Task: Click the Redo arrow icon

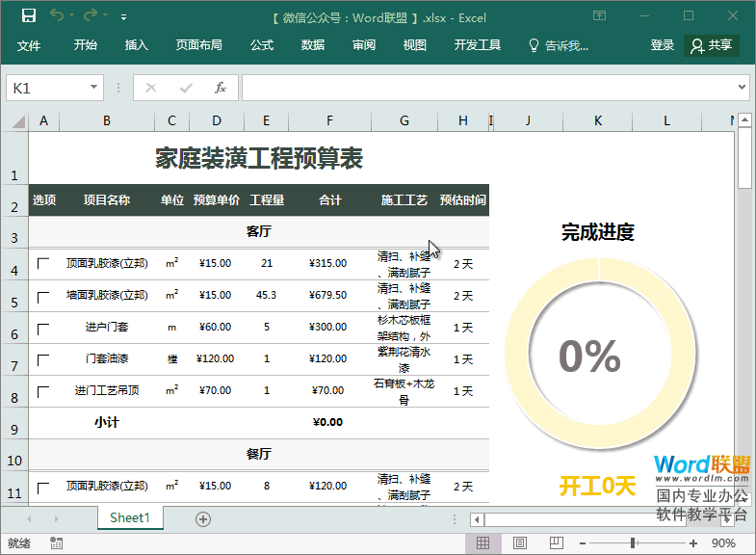Action: coord(91,16)
